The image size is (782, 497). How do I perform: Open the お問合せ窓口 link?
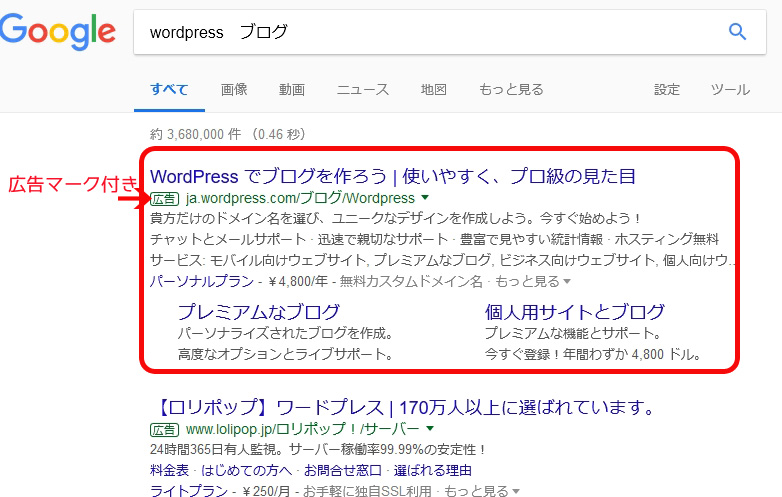[343, 470]
